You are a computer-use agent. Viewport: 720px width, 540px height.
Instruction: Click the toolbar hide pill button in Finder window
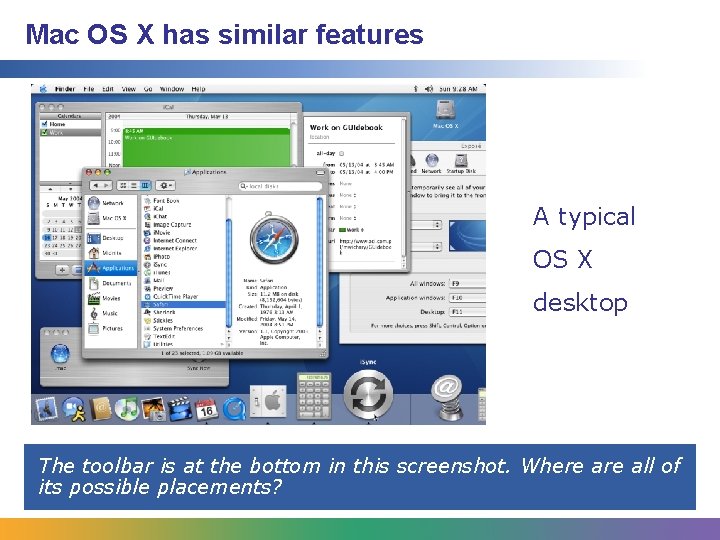[320, 173]
